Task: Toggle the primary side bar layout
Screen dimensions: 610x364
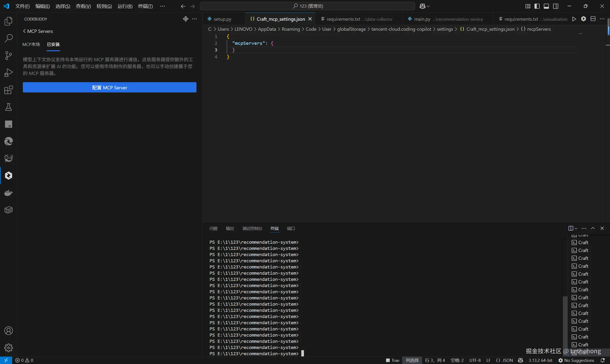Action: 537,6
